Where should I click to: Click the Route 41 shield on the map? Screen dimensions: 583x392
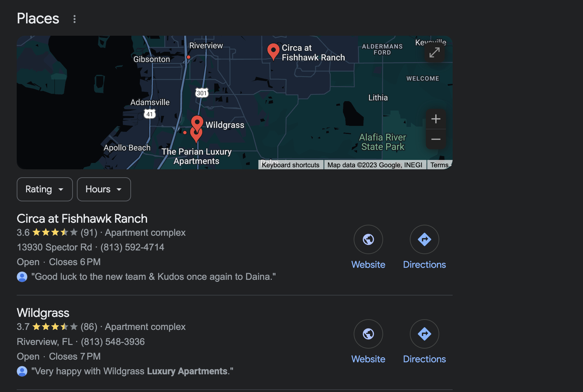[x=150, y=114]
